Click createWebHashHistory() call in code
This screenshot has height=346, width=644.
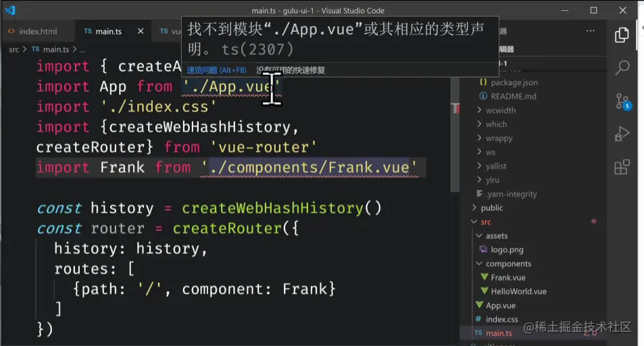click(x=282, y=208)
